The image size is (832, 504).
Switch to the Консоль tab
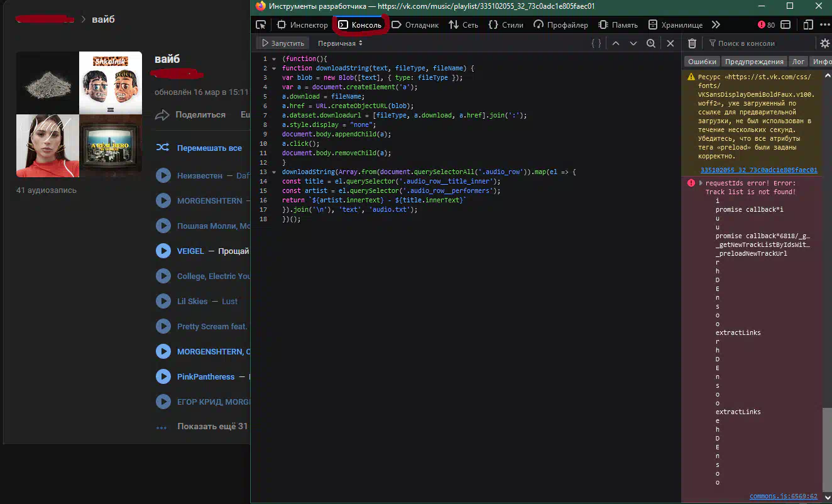coord(360,25)
